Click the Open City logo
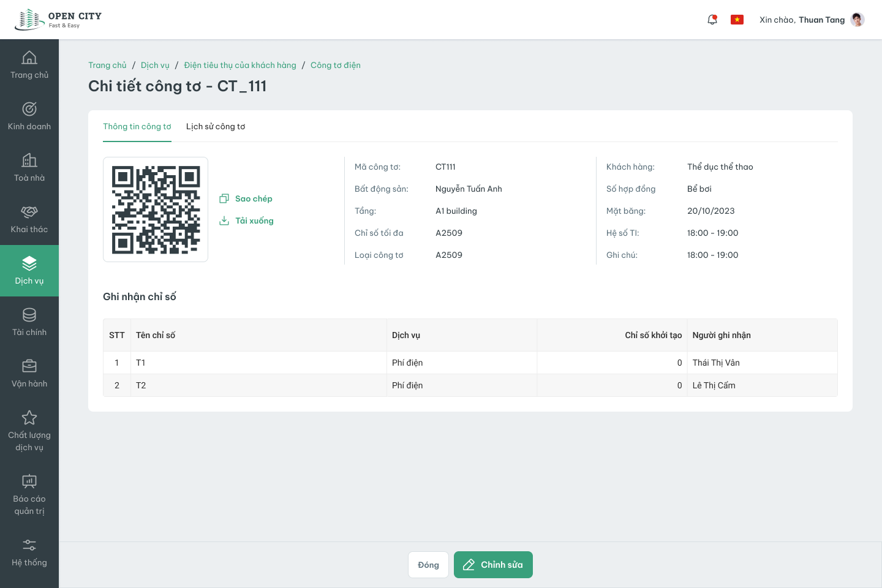The width and height of the screenshot is (882, 588). point(58,20)
